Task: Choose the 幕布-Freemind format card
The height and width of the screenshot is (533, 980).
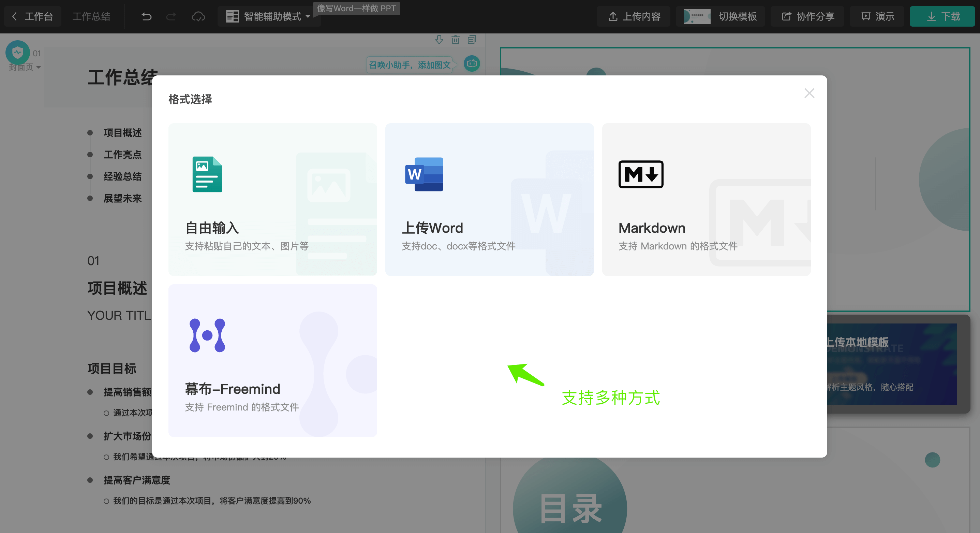Action: pyautogui.click(x=273, y=361)
